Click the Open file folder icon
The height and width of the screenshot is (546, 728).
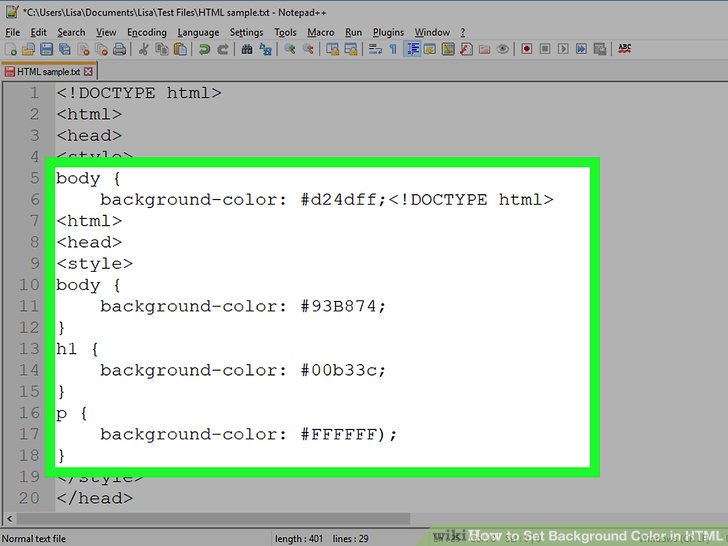[x=29, y=49]
